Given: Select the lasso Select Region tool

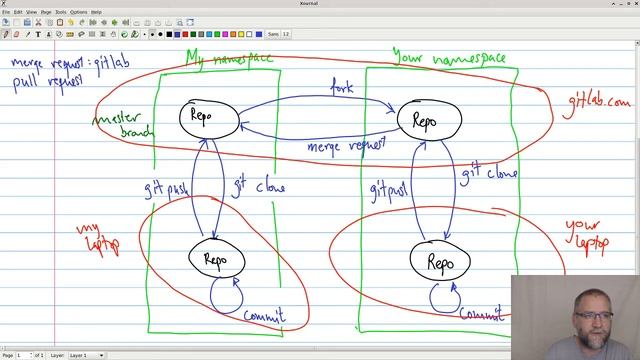Looking at the screenshot, I should (81, 34).
